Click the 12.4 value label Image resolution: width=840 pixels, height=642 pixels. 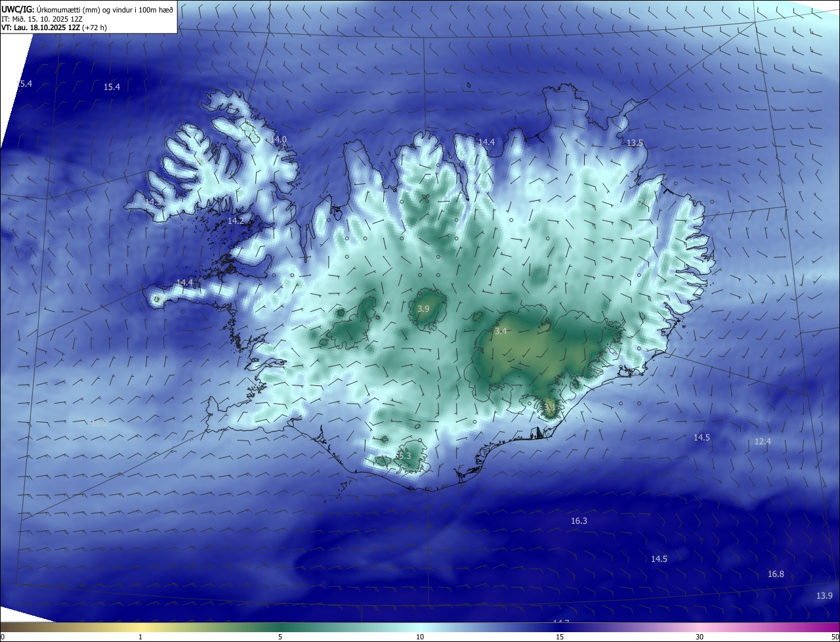coord(763,442)
